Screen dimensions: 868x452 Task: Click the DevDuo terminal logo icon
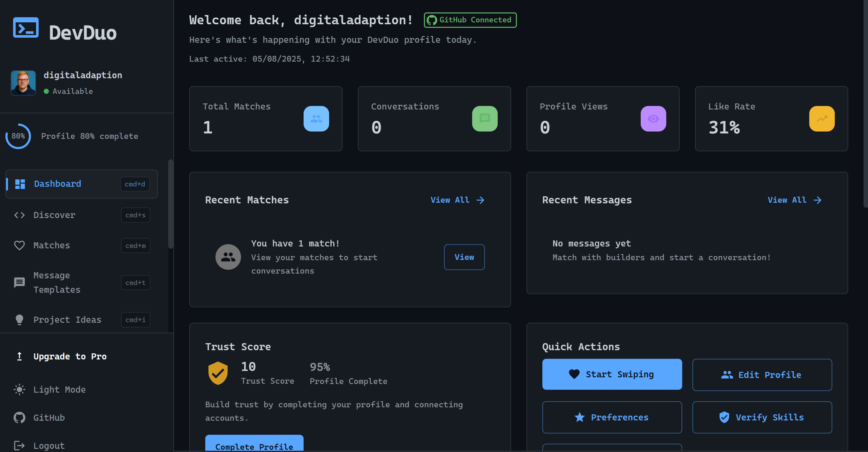[26, 28]
